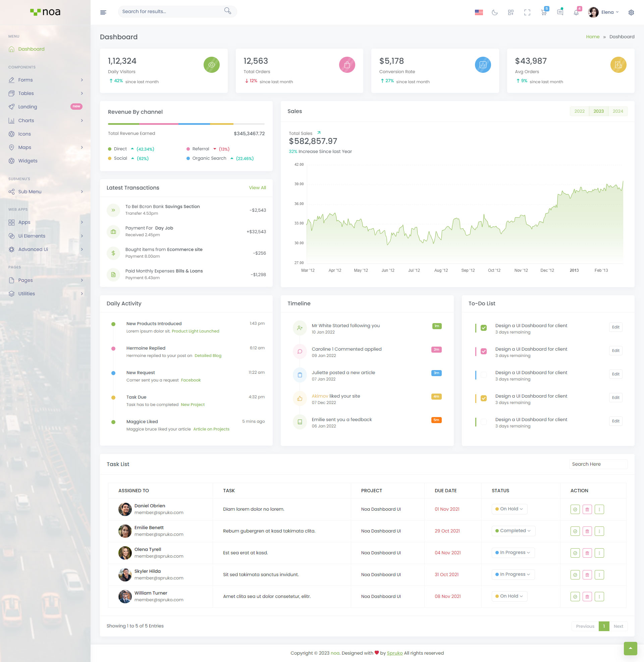Viewport: 644px width, 662px height.
Task: Check the last To-Do item checkbox
Action: pos(483,422)
